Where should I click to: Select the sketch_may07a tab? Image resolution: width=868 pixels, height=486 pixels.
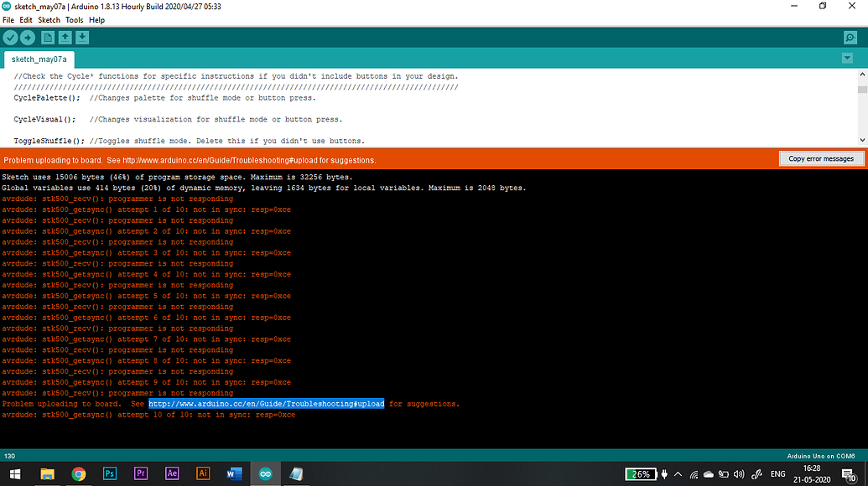point(38,59)
